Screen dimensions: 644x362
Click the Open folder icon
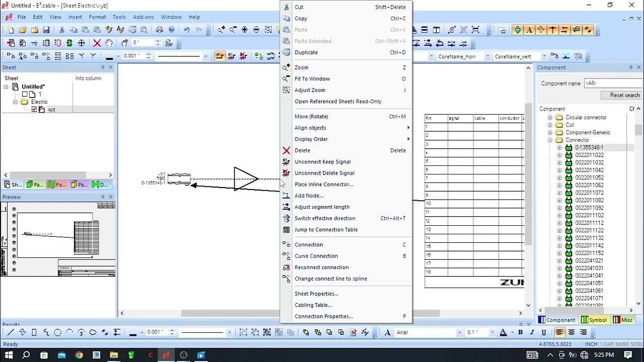(23, 30)
